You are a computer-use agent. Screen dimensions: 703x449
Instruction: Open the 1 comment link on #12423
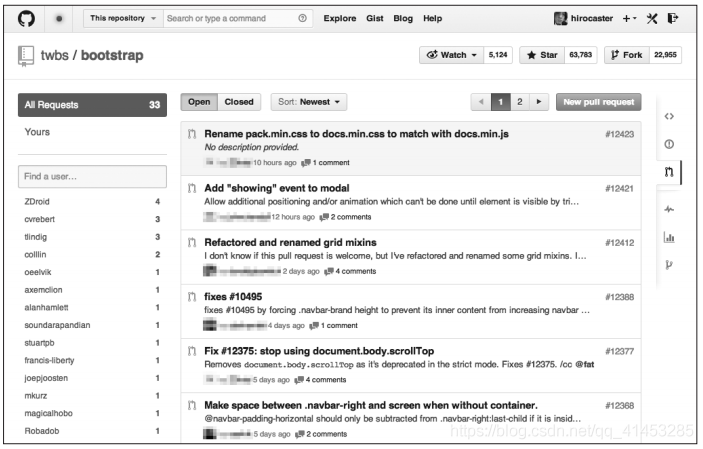[x=326, y=163]
